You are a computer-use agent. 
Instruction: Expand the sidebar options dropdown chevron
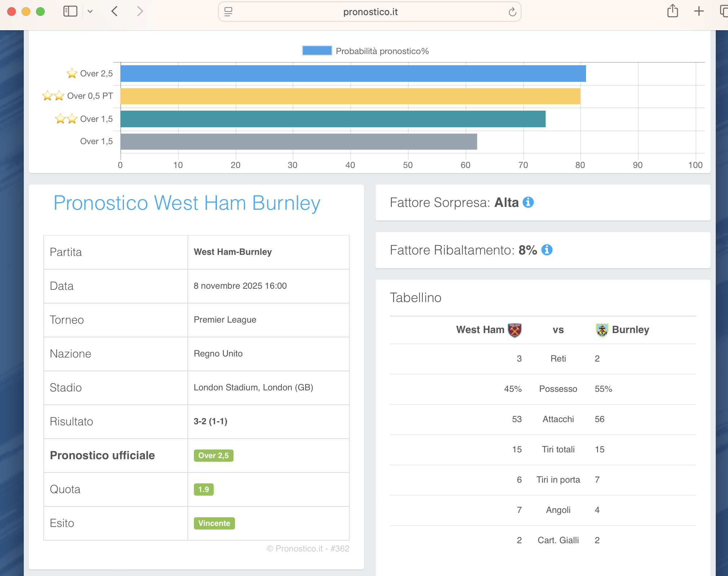90,12
